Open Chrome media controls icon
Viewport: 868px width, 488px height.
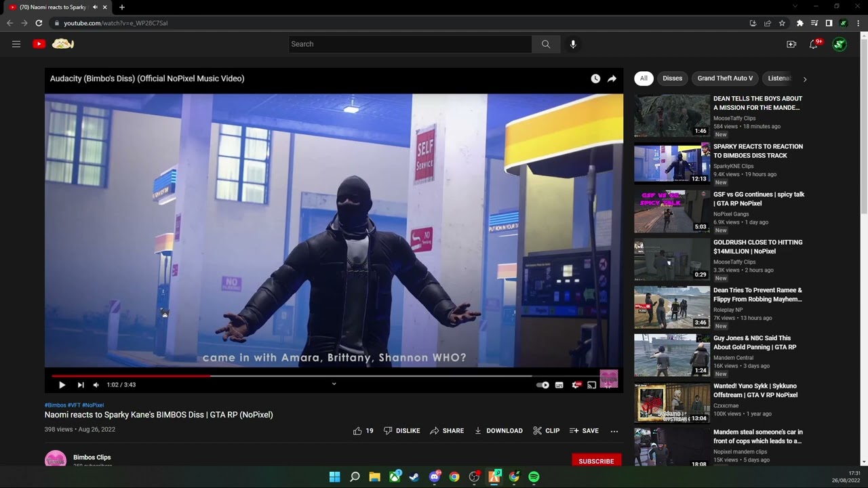coord(814,23)
